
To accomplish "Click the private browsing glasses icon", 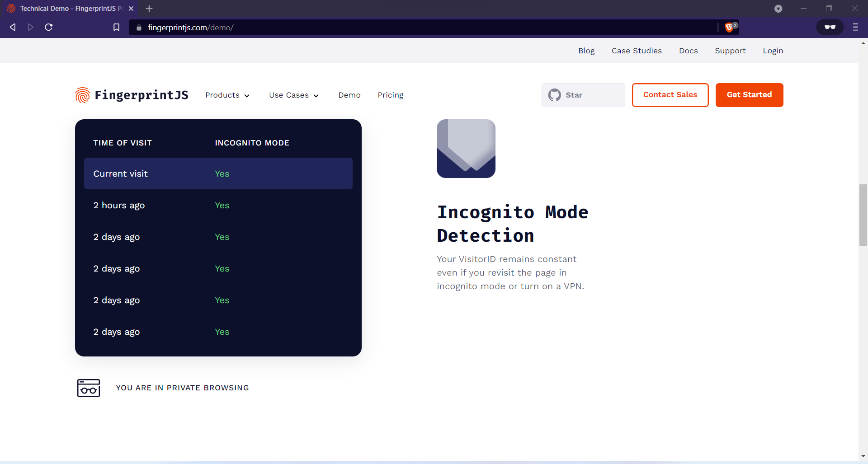I will (89, 388).
